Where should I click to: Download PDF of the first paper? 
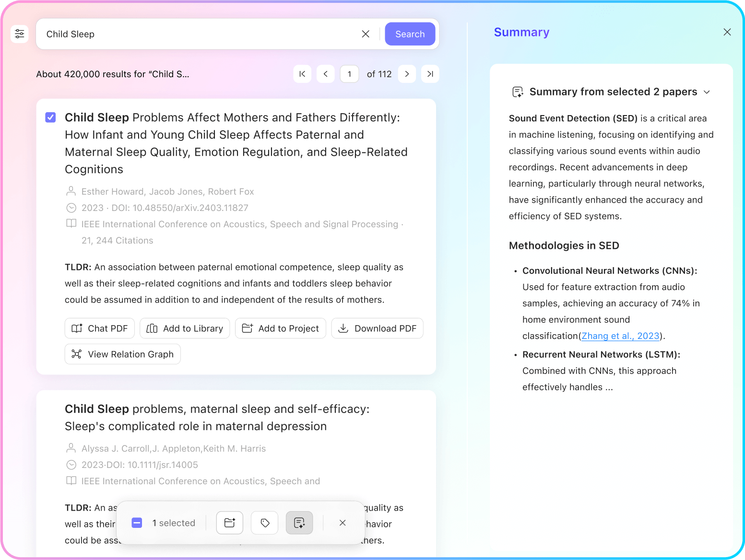(x=377, y=328)
